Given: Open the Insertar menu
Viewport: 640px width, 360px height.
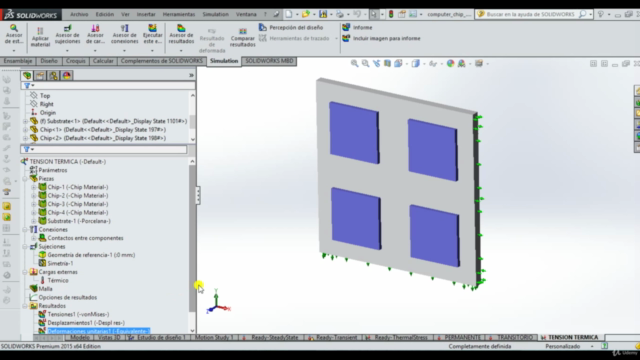Looking at the screenshot, I should point(146,14).
